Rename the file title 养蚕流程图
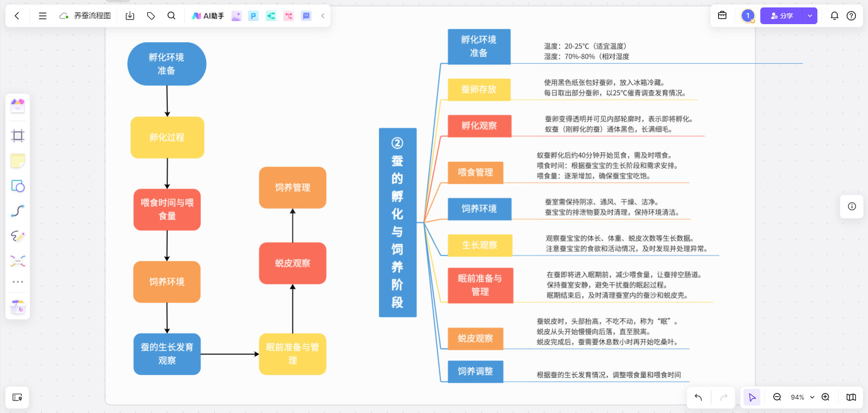Image resolution: width=868 pixels, height=413 pixels. [x=92, y=16]
